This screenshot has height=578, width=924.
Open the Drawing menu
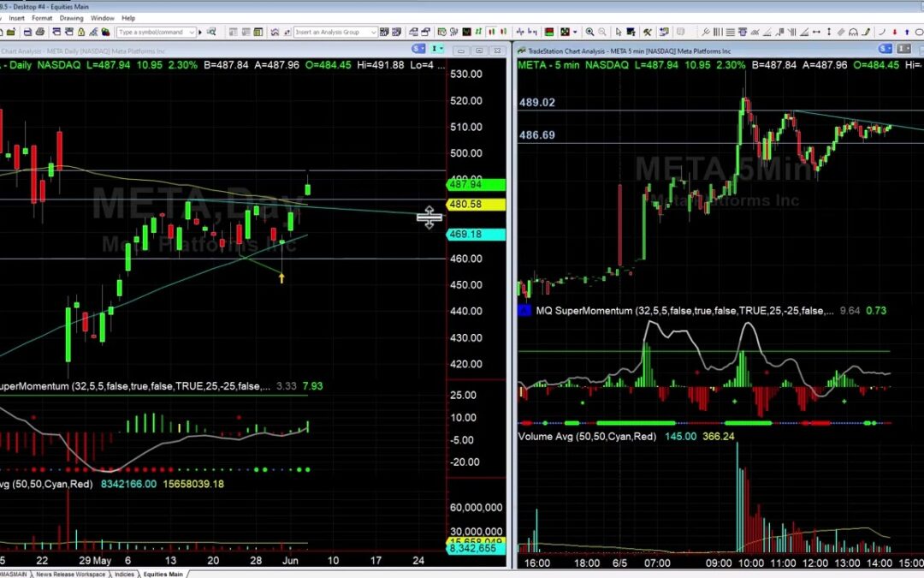pos(71,18)
